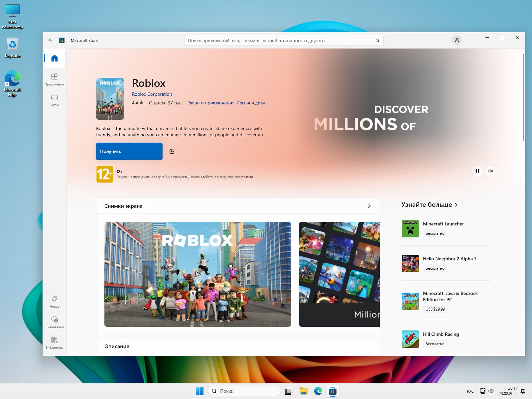Go back with the Store back arrow

(51, 40)
